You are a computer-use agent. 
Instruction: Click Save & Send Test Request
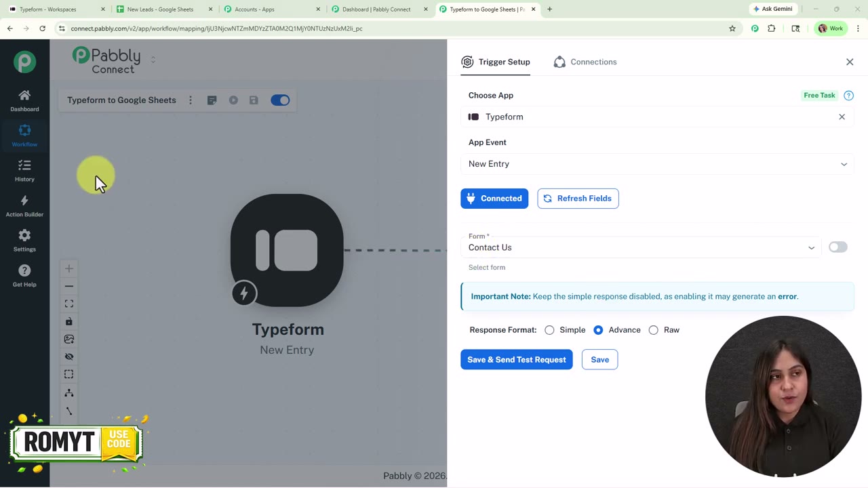coord(517,360)
